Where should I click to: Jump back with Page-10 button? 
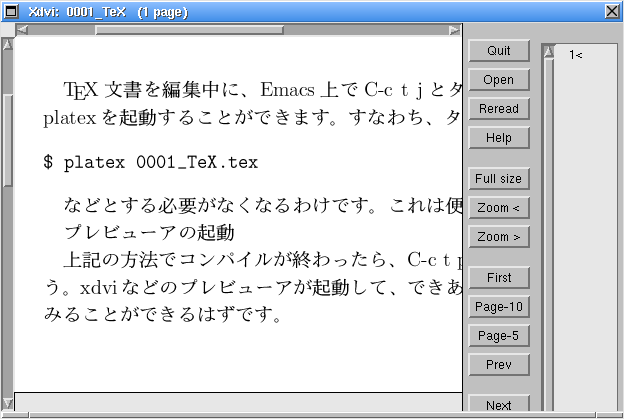tap(499, 306)
